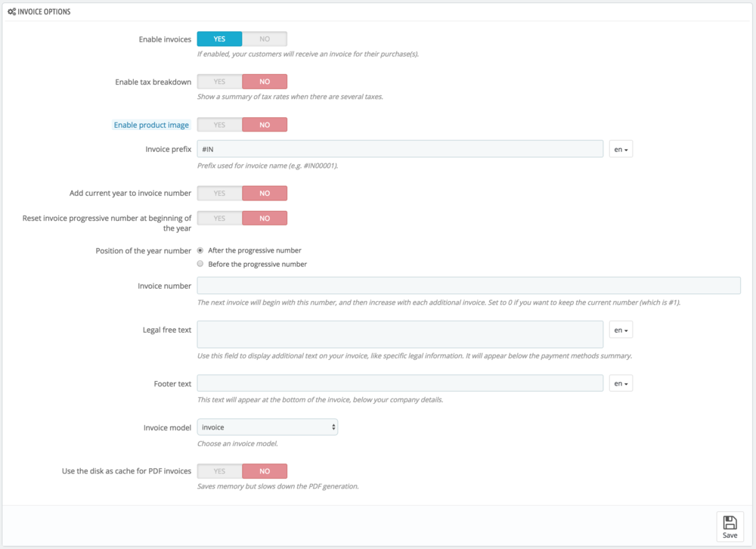This screenshot has width=756, height=549.
Task: Enable resetting invoice progressive number yearly
Action: (x=218, y=218)
